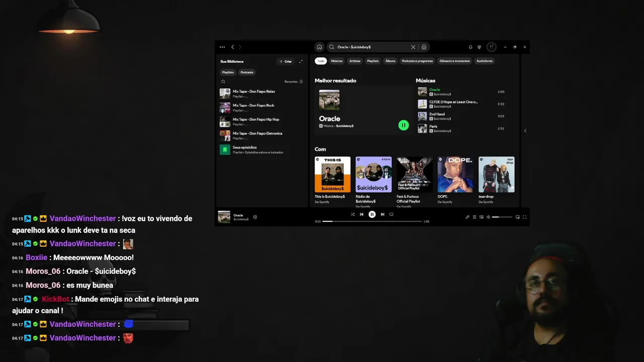Image resolution: width=644 pixels, height=362 pixels.
Task: Pause Oracle using the green button
Action: 404,125
